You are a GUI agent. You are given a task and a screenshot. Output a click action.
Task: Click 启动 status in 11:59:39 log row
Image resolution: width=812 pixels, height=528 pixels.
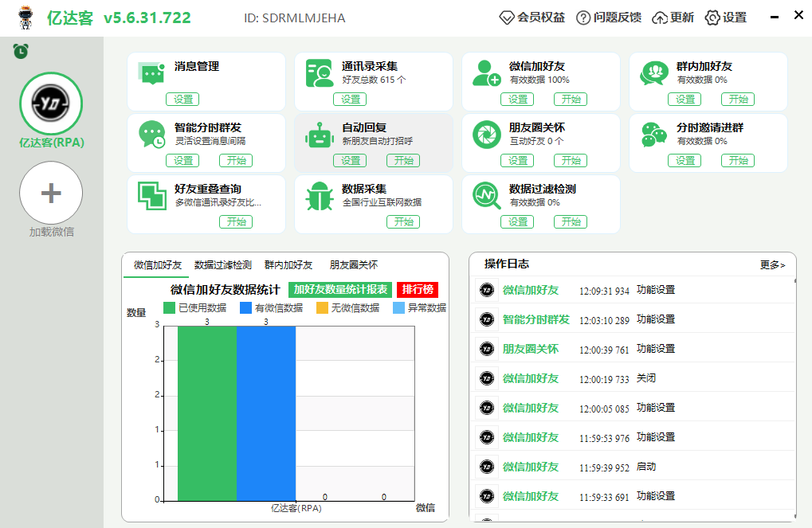(x=645, y=467)
